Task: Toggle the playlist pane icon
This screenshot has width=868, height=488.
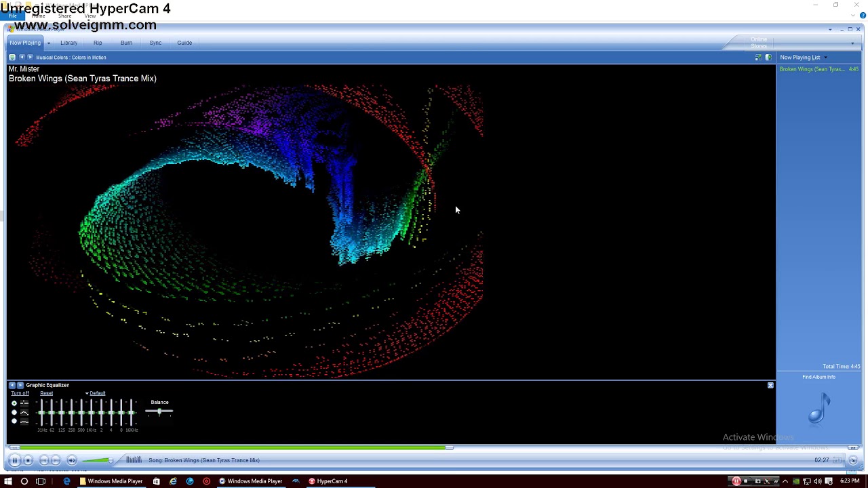Action: pyautogui.click(x=768, y=58)
